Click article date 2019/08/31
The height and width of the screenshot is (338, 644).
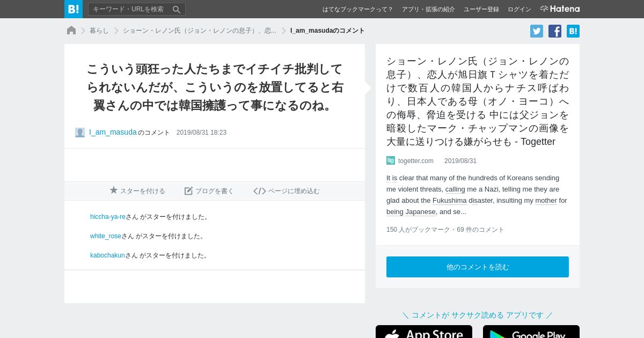pyautogui.click(x=460, y=161)
